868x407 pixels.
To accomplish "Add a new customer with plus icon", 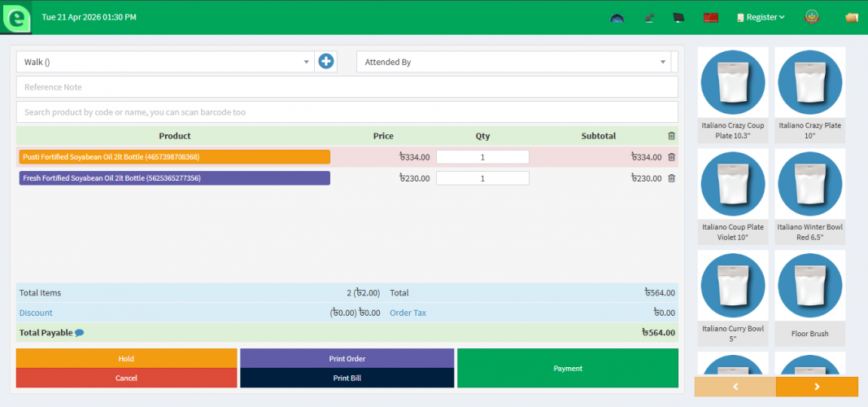I will 326,62.
